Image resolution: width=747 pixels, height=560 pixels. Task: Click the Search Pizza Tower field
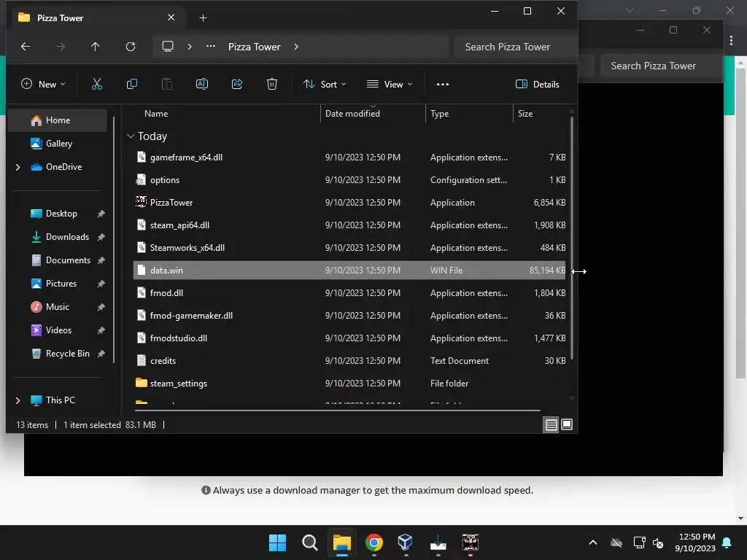click(516, 47)
